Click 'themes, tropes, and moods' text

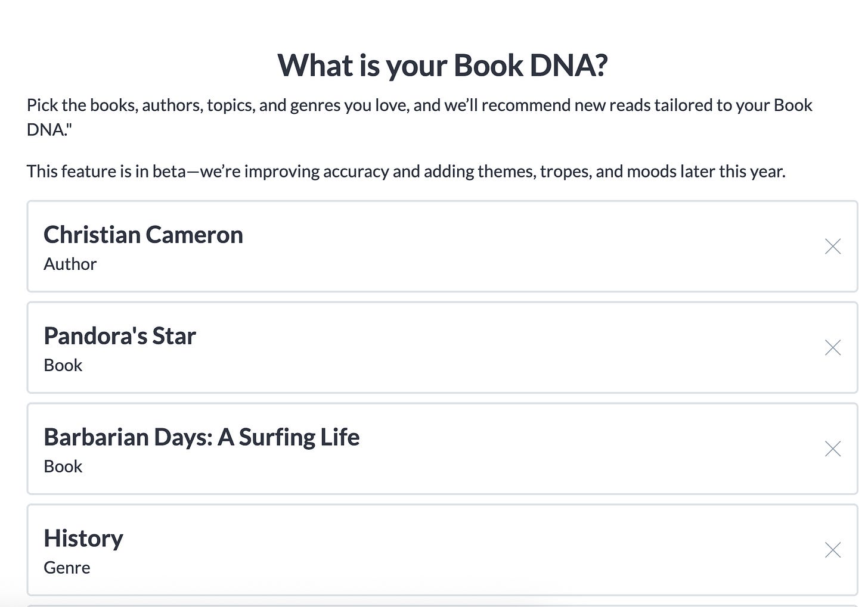point(579,172)
